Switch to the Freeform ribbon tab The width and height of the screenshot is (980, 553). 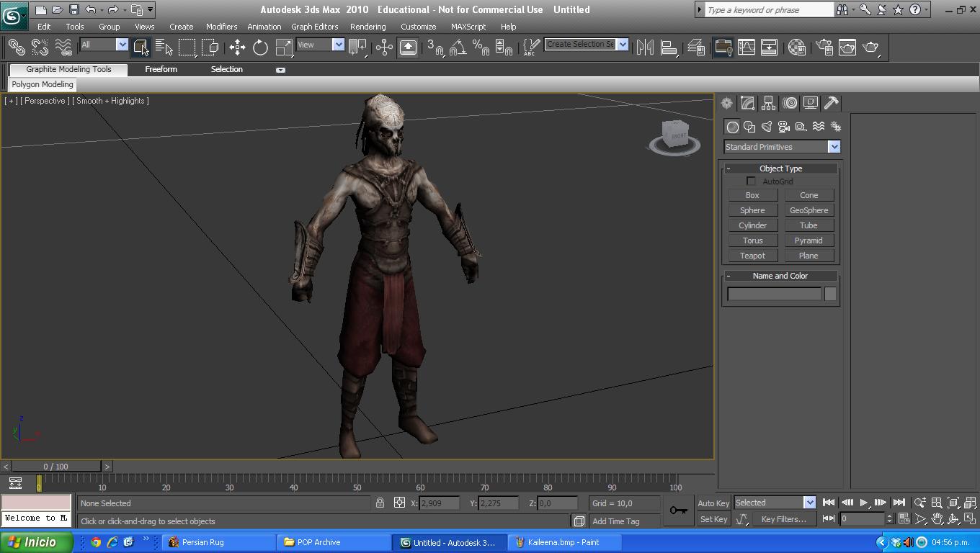click(x=161, y=69)
